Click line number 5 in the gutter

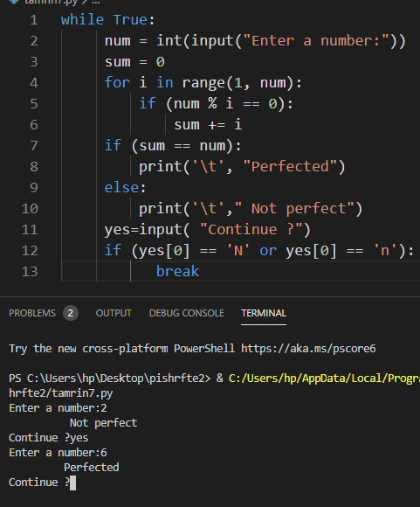33,104
